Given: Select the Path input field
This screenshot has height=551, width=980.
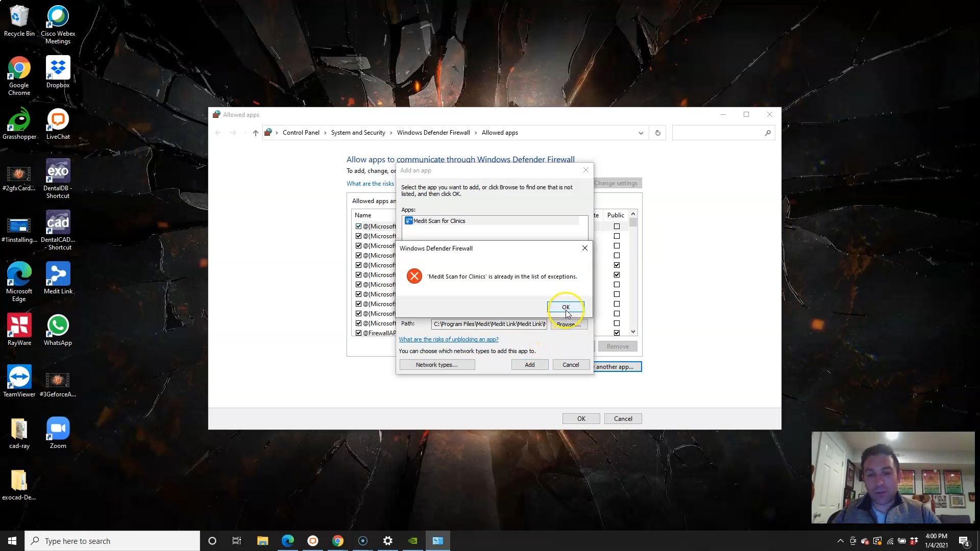Looking at the screenshot, I should click(488, 324).
